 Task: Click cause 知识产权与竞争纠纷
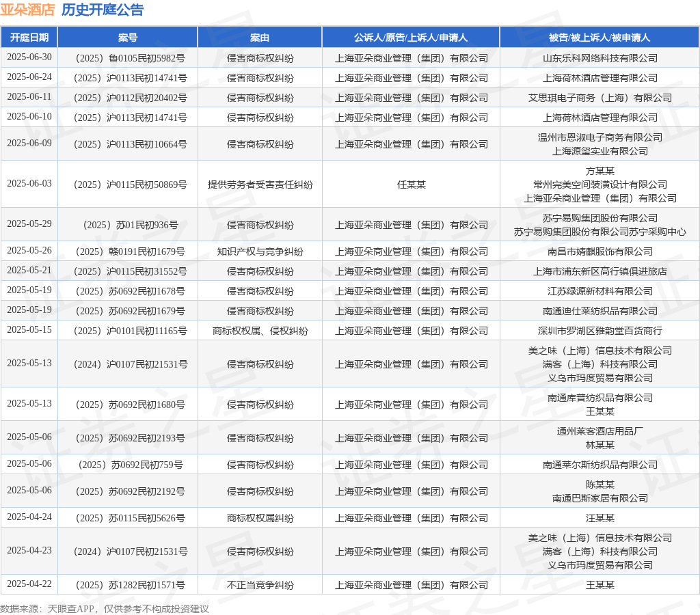[x=260, y=251]
